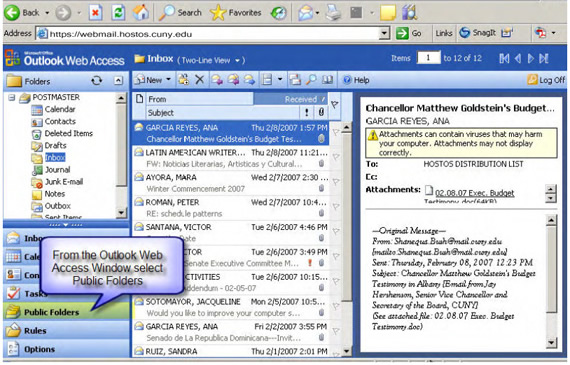Sort by importance exclamation column
This screenshot has width=570, height=365.
306,113
